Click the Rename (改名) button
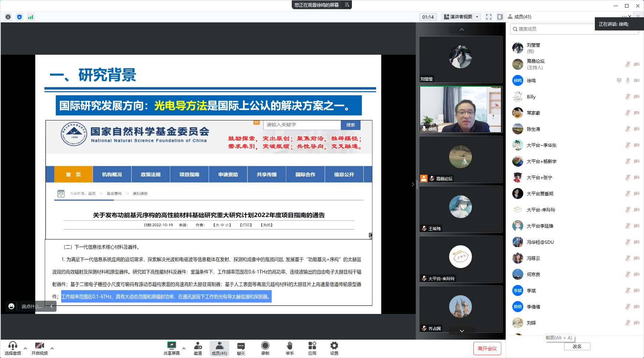 (577, 346)
